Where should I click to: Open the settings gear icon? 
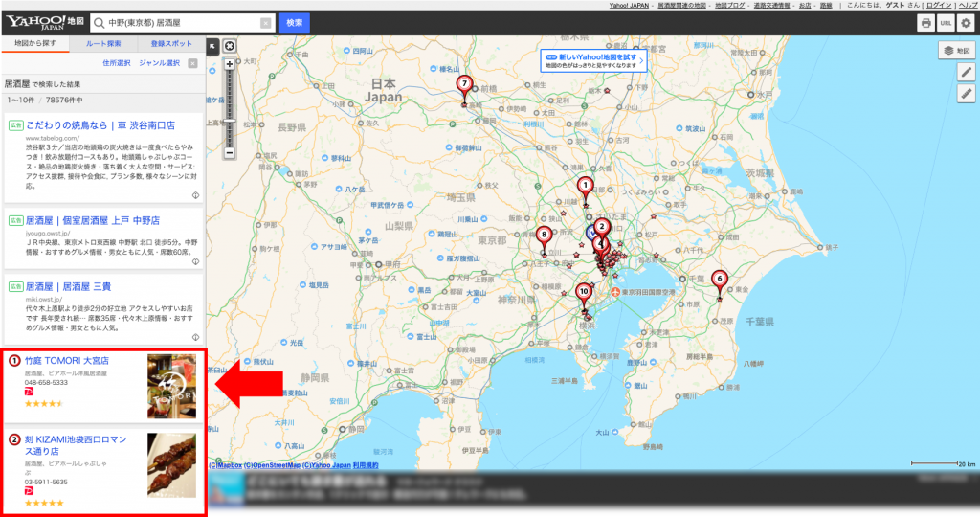point(967,23)
